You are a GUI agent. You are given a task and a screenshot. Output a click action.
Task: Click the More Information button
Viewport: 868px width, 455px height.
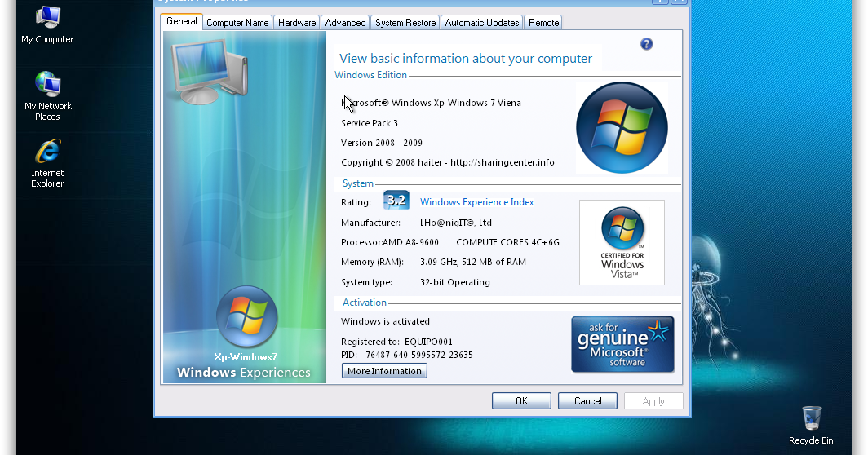coord(384,371)
